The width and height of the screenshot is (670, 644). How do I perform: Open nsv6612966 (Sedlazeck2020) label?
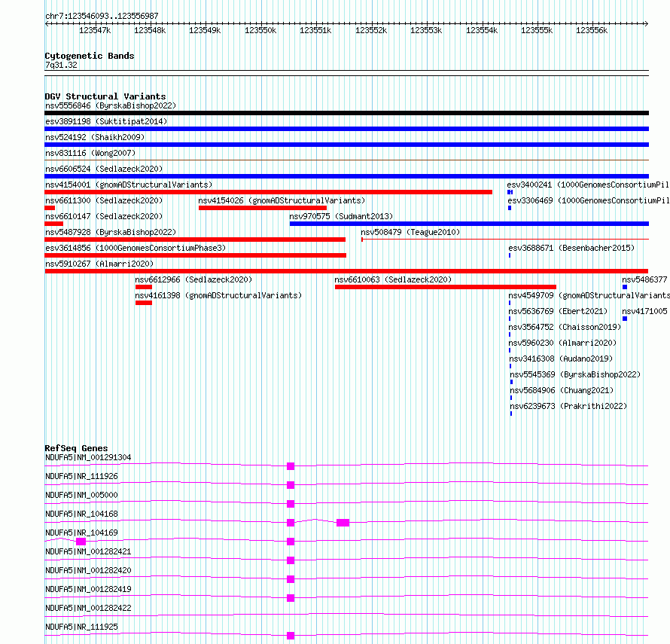193,279
